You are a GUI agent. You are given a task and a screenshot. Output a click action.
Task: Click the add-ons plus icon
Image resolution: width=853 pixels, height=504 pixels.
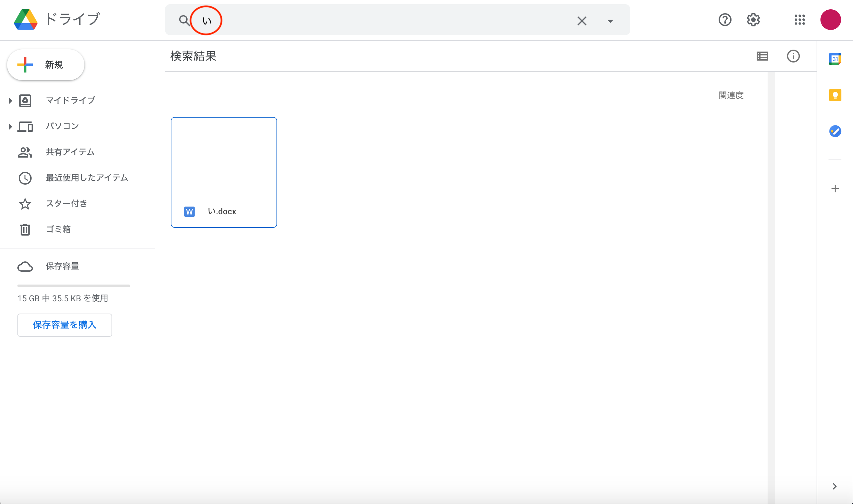click(835, 189)
